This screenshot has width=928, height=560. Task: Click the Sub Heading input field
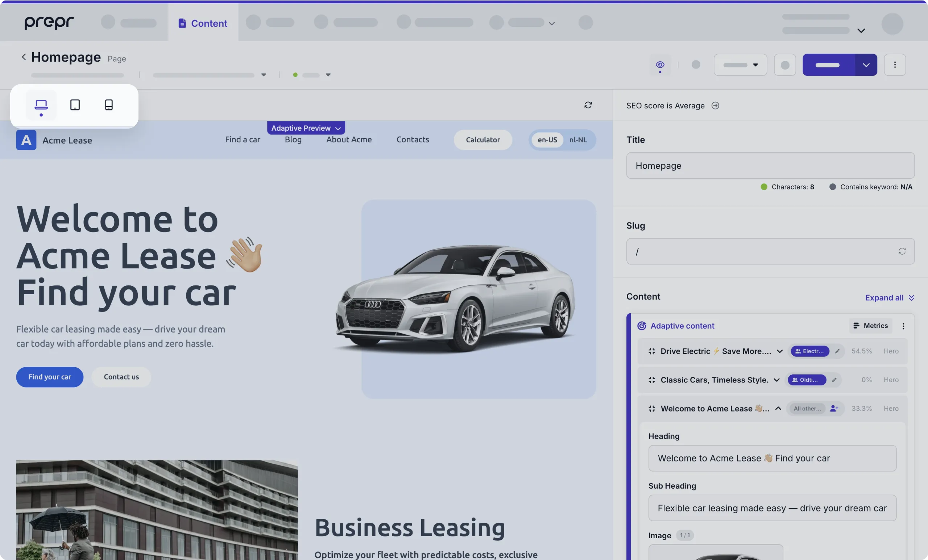tap(772, 508)
